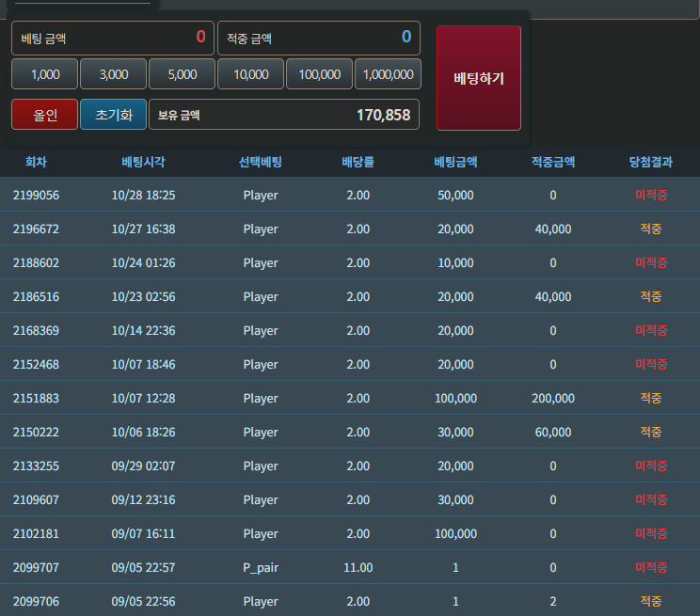
Task: Reset bet with the 초기화 button
Action: click(x=114, y=115)
